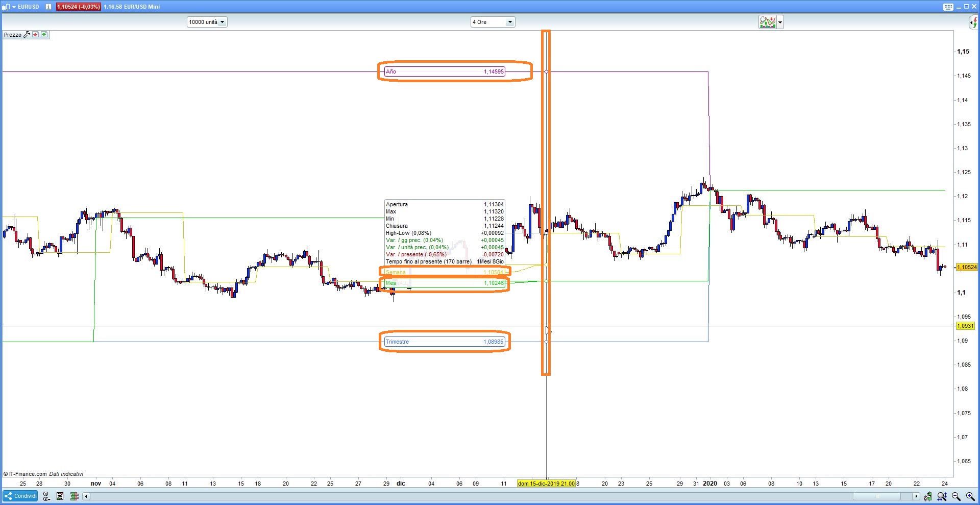The height and width of the screenshot is (505, 980).
Task: Click the 1,065 tick on price axis
Action: (964, 461)
